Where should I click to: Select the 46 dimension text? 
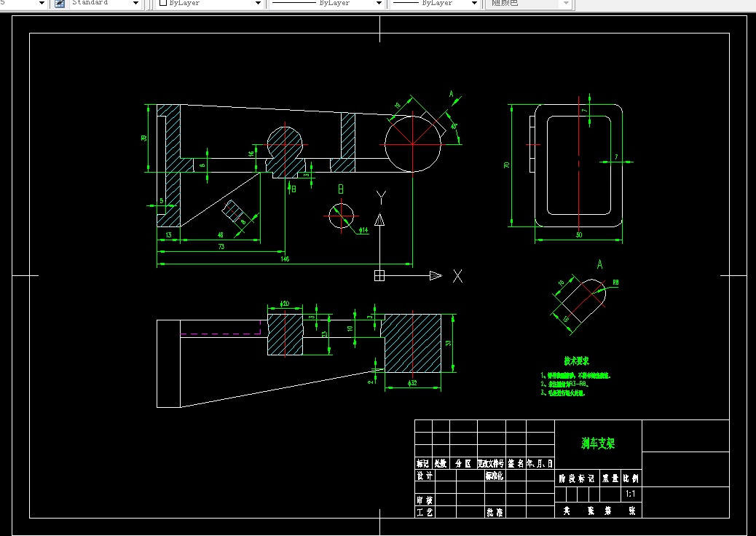(221, 235)
